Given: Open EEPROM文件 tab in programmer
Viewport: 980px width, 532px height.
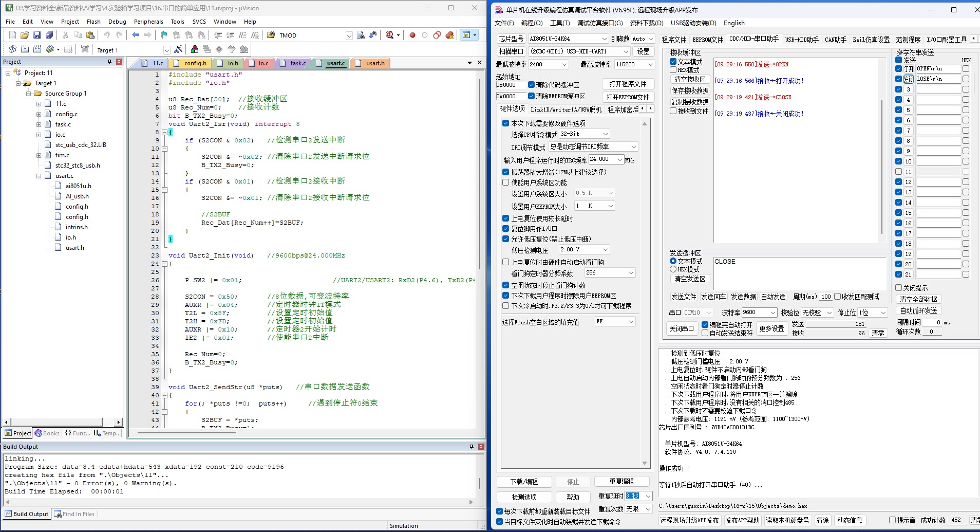Looking at the screenshot, I should pyautogui.click(x=708, y=40).
